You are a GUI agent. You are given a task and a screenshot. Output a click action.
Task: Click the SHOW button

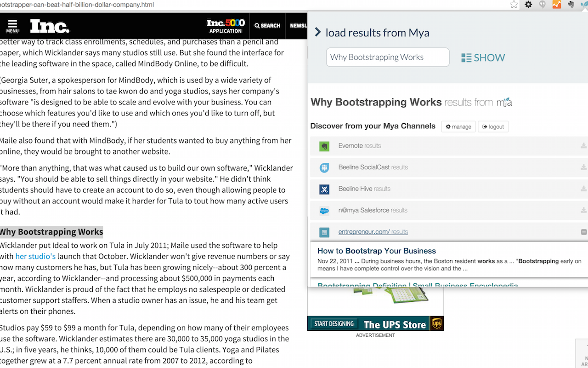(483, 57)
